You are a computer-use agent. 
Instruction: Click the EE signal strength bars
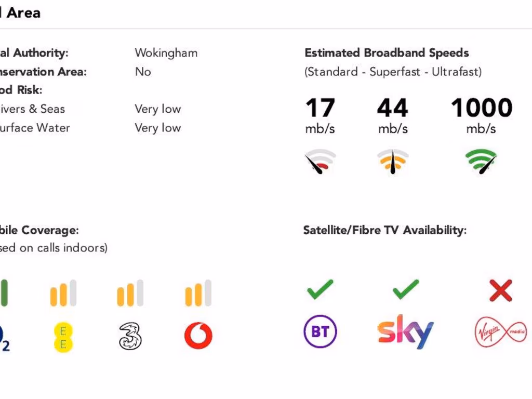[x=63, y=293]
